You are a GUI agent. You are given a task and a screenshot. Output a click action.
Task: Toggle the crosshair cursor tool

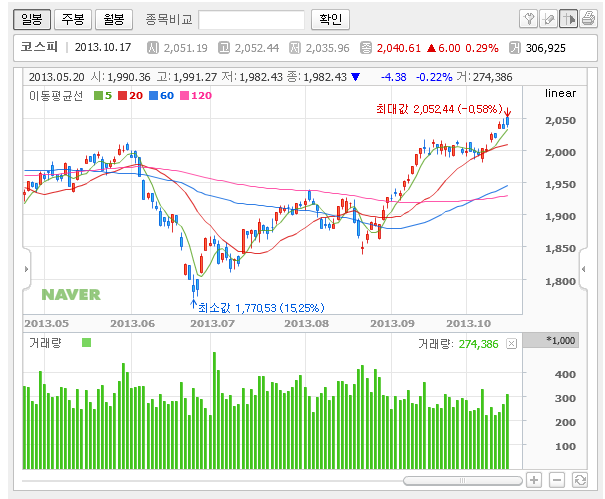click(x=568, y=19)
